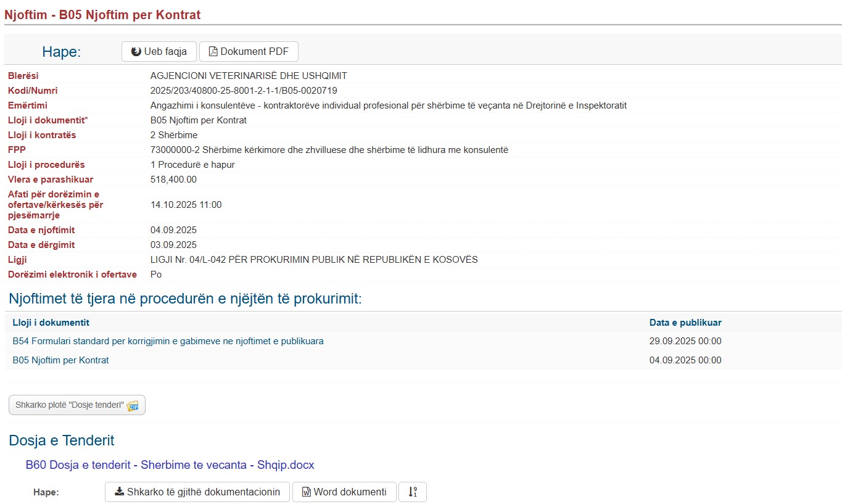Select the Lloji i dokumentit value B05 Njoftim per Kontrat
842x504 pixels.
tap(199, 120)
